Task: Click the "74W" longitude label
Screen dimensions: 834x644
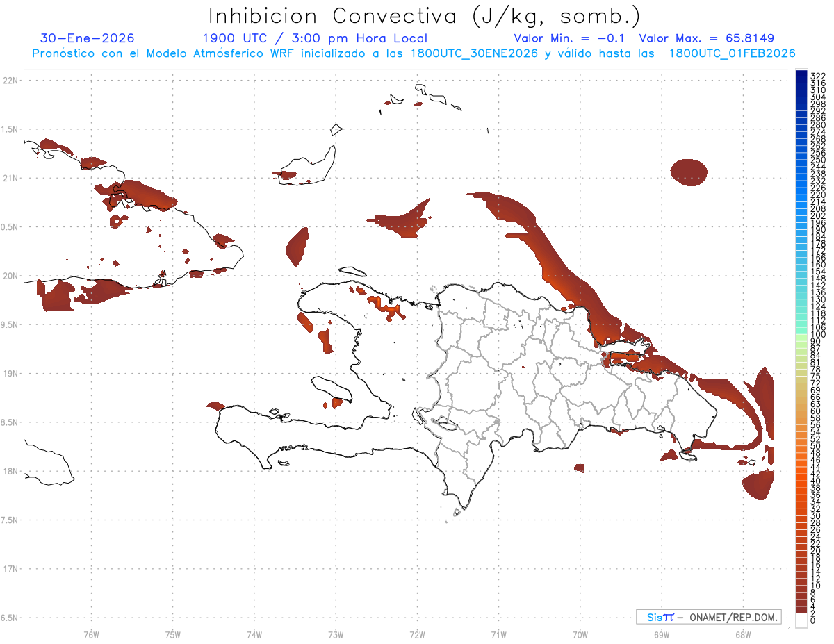Action: pos(254,634)
